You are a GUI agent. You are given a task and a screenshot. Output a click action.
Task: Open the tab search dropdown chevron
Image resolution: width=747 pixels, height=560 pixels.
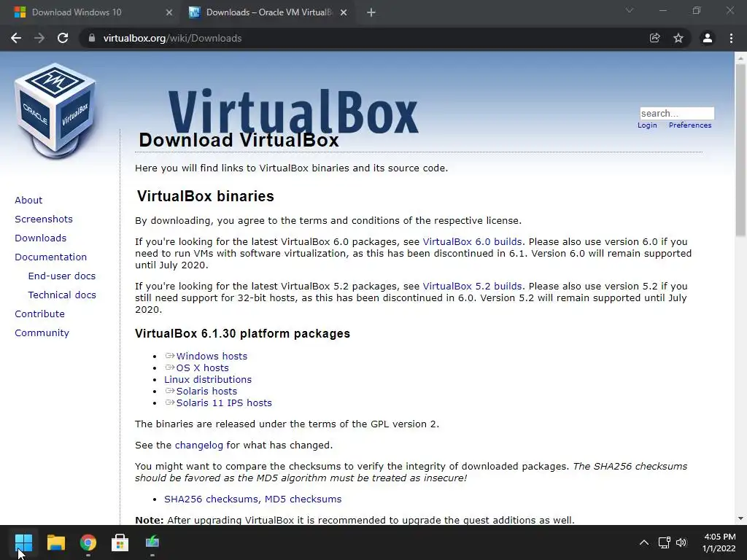point(630,10)
